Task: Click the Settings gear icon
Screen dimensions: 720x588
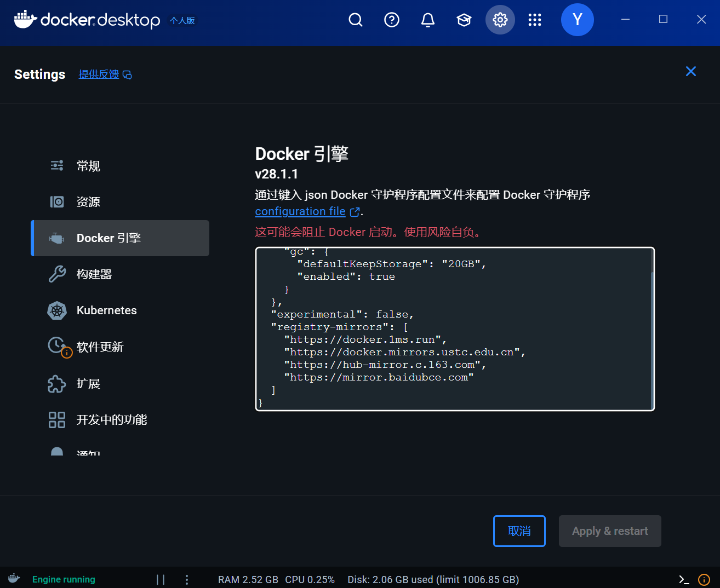Action: pyautogui.click(x=500, y=20)
